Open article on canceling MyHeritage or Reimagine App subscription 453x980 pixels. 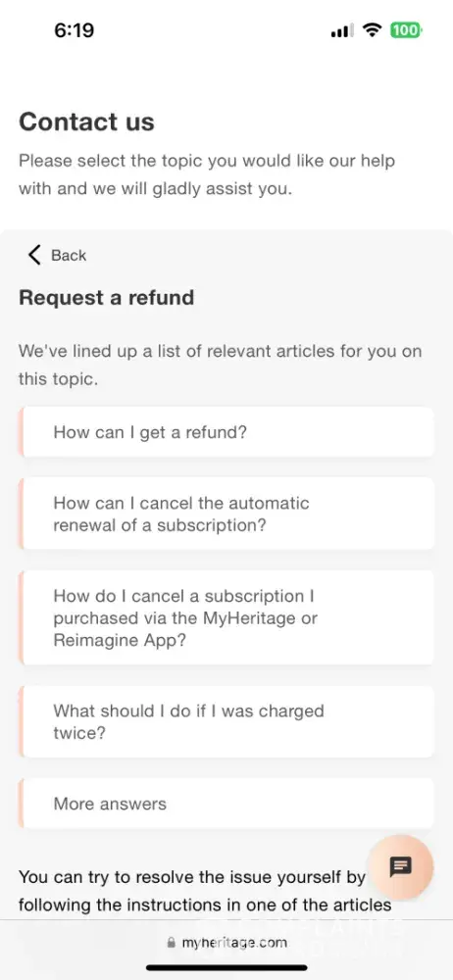coord(226,617)
